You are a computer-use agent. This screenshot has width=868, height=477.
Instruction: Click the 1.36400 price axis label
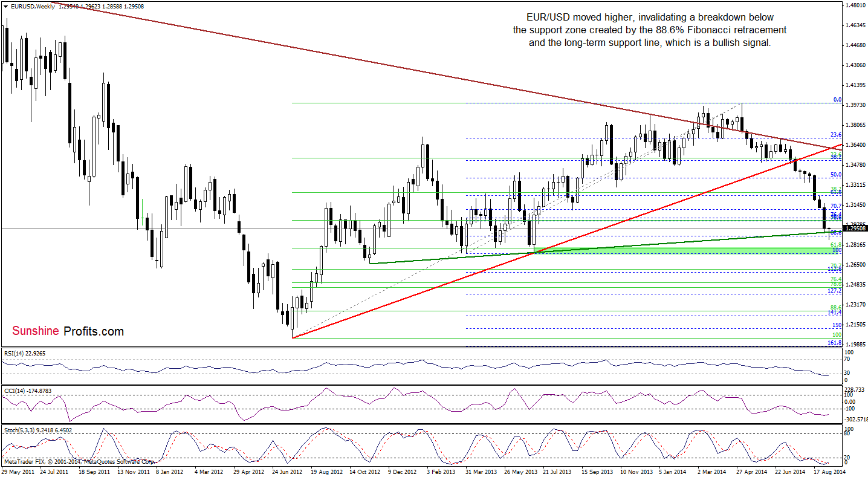[x=857, y=145]
